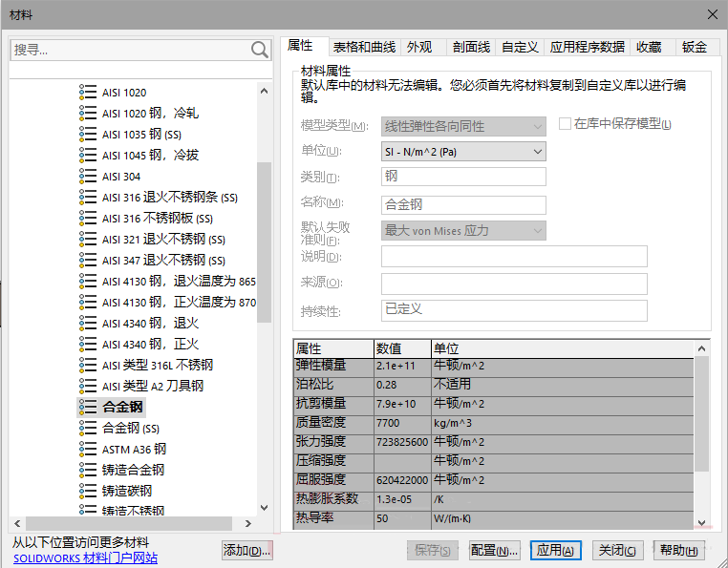Screen dimensions: 728x568
Task: Click the search magnifier icon
Action: click(x=260, y=50)
